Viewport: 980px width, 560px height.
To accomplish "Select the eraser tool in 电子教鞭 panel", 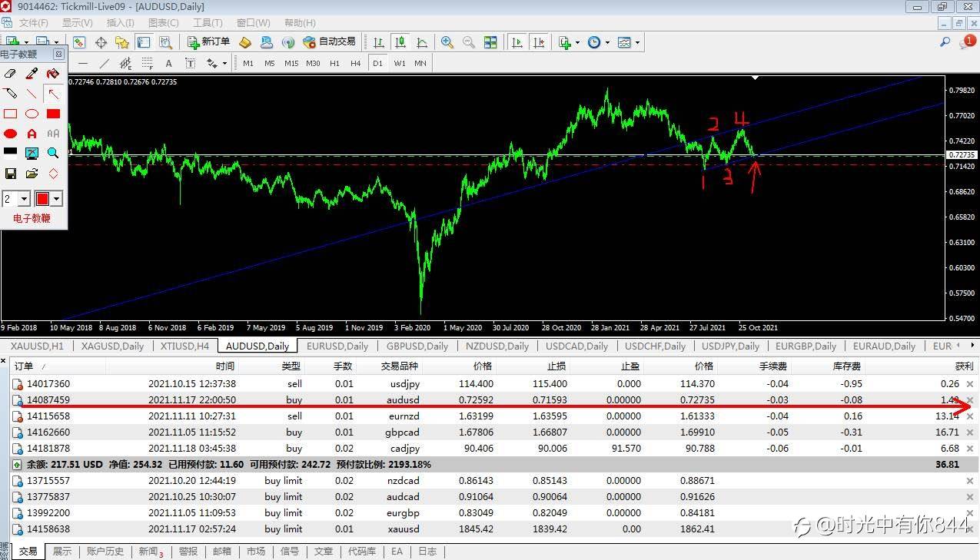I will click(10, 74).
